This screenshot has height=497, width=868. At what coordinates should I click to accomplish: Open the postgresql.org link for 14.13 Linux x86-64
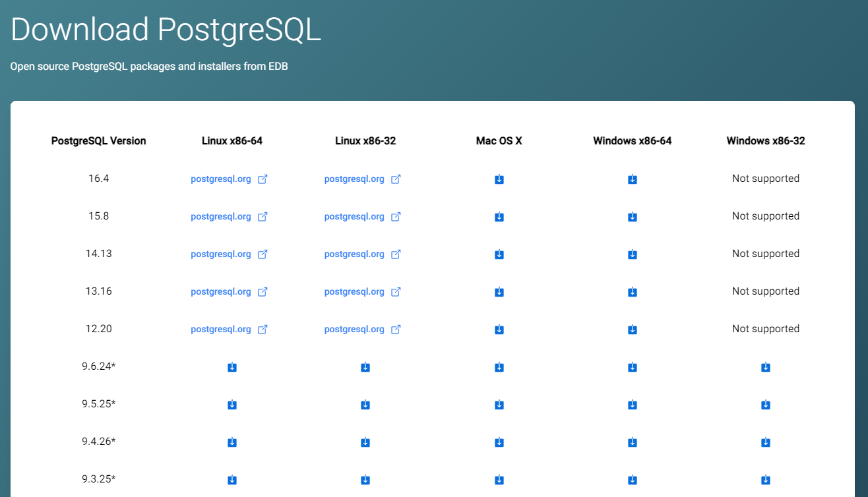(221, 254)
